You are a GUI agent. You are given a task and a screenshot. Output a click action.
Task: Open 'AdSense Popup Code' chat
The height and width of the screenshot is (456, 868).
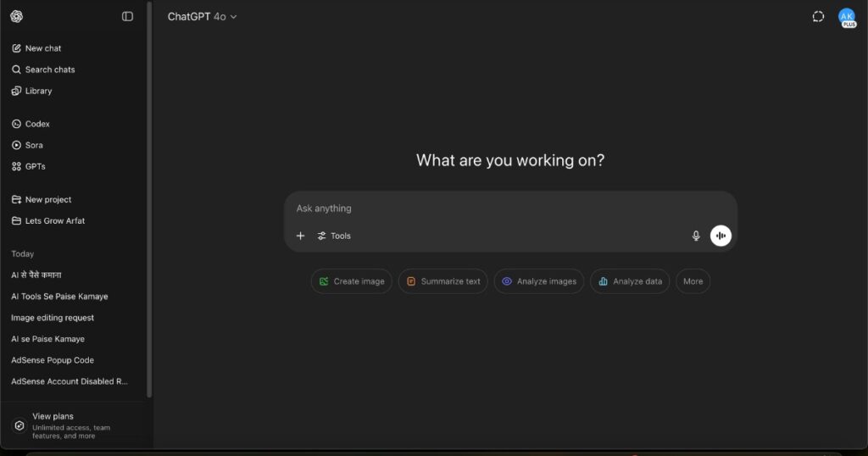click(53, 360)
